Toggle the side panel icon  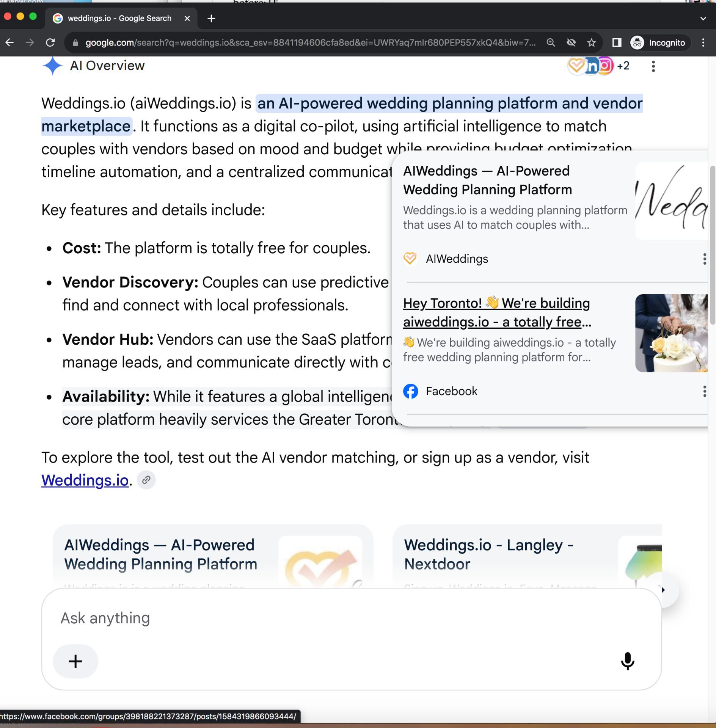[617, 42]
